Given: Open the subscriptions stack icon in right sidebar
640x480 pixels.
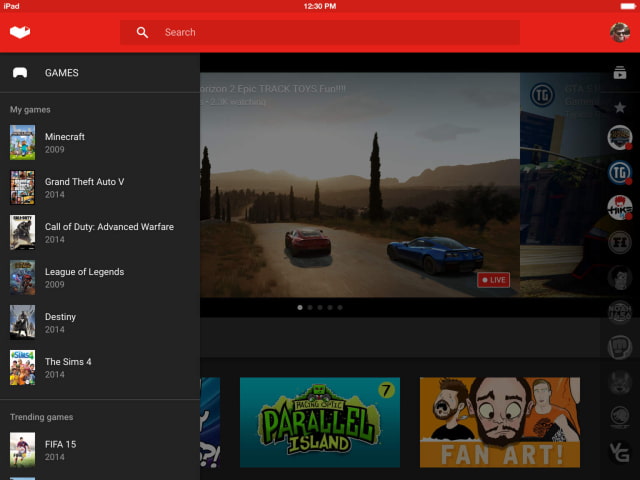Looking at the screenshot, I should [620, 74].
